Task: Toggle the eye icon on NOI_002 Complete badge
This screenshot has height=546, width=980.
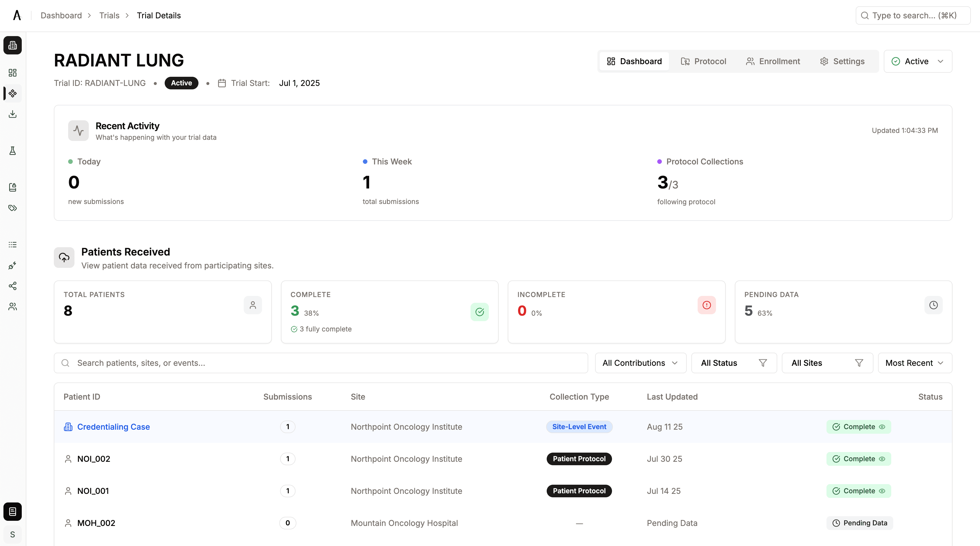Action: 883,459
